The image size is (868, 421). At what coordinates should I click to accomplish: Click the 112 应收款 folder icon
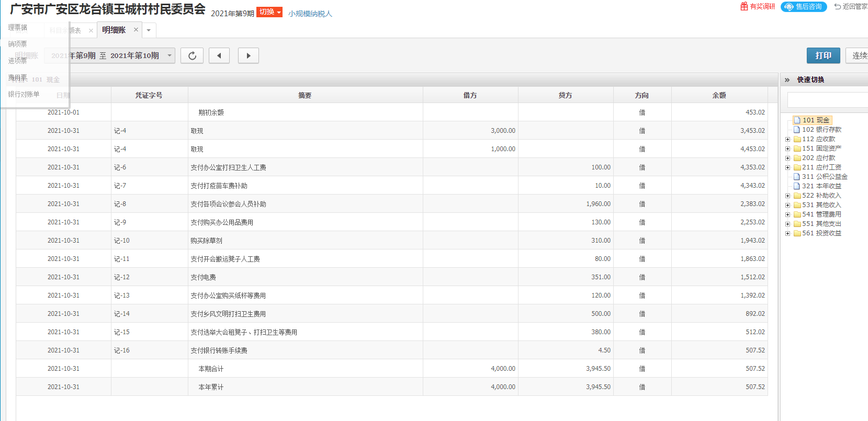click(797, 139)
